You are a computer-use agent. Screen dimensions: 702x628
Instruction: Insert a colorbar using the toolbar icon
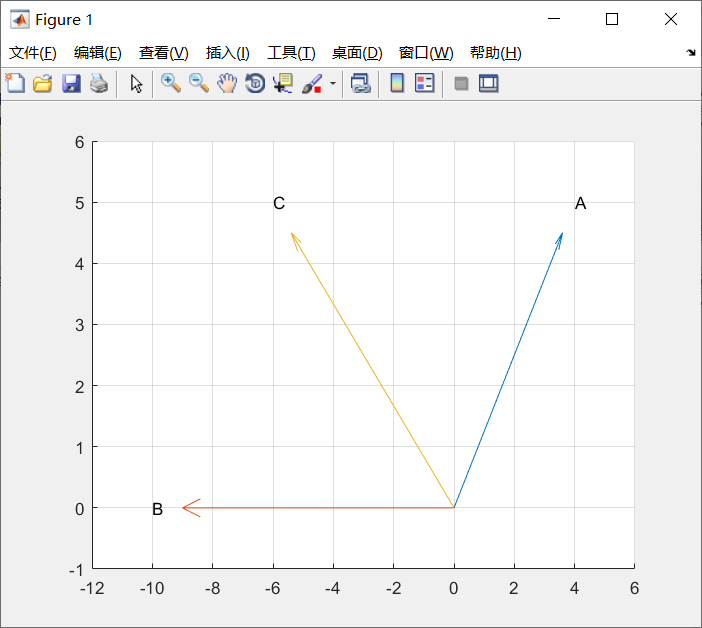[397, 84]
